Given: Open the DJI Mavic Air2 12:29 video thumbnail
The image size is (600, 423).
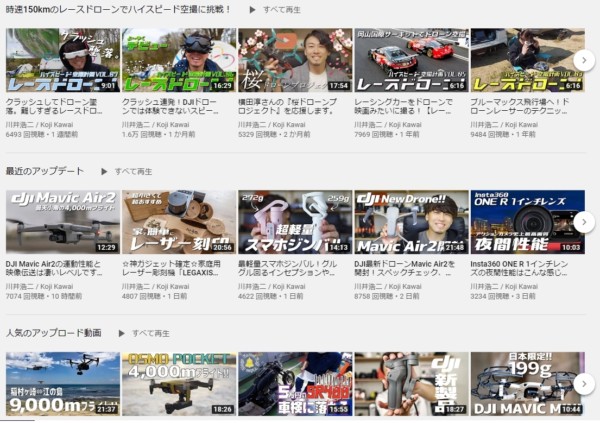Looking at the screenshot, I should click(x=62, y=222).
